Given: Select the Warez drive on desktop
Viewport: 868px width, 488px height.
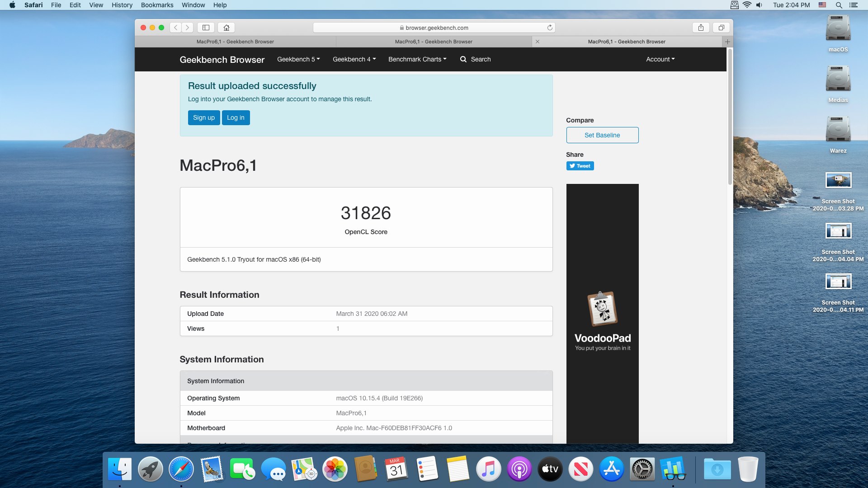Looking at the screenshot, I should pyautogui.click(x=838, y=135).
